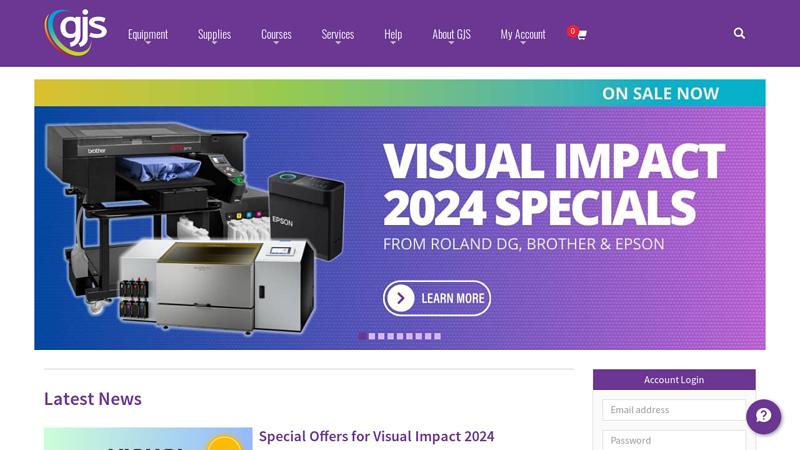Select the second carousel slide dot
Image resolution: width=800 pixels, height=450 pixels.
pyautogui.click(x=372, y=336)
